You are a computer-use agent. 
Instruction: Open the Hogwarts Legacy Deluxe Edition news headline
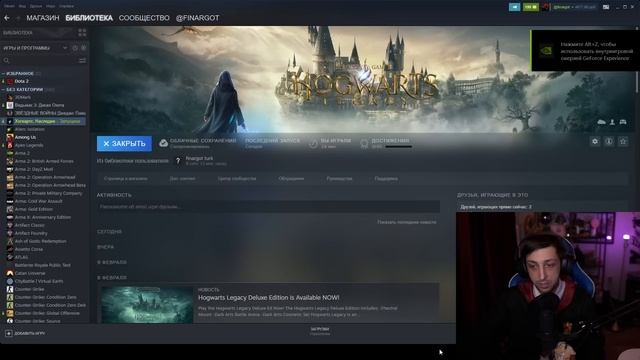point(269,298)
